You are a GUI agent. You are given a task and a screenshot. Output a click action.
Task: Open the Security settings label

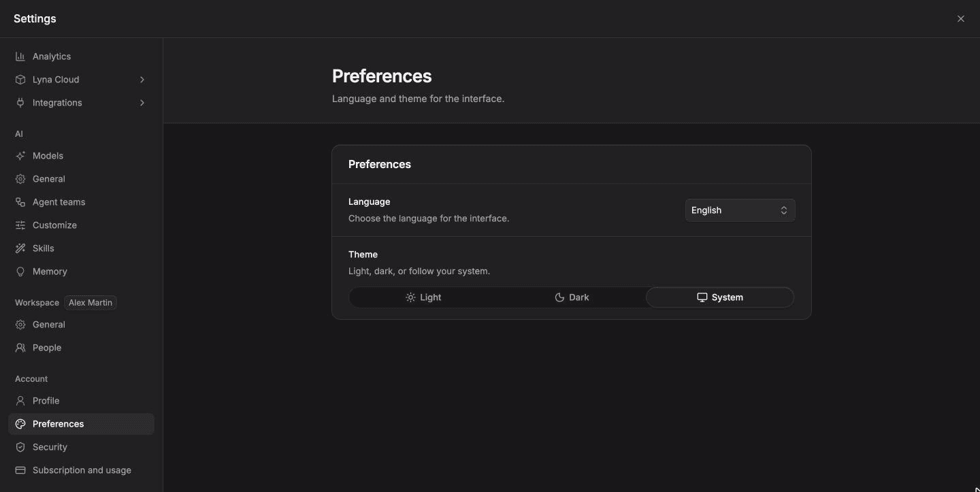tap(50, 447)
